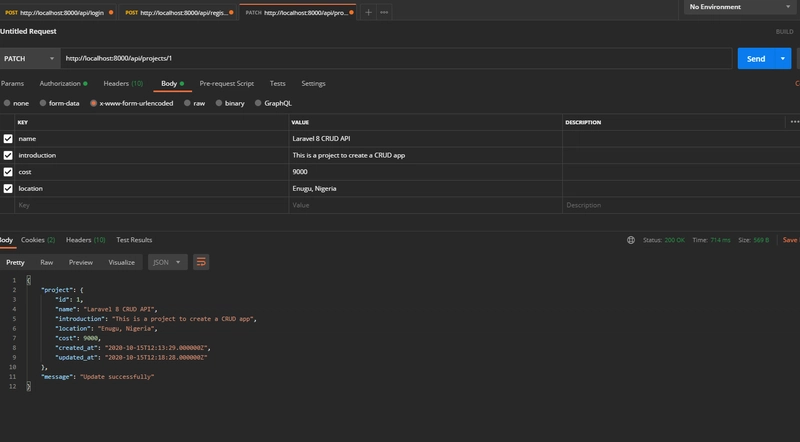
Task: Open the Test Results tab
Action: 134,240
